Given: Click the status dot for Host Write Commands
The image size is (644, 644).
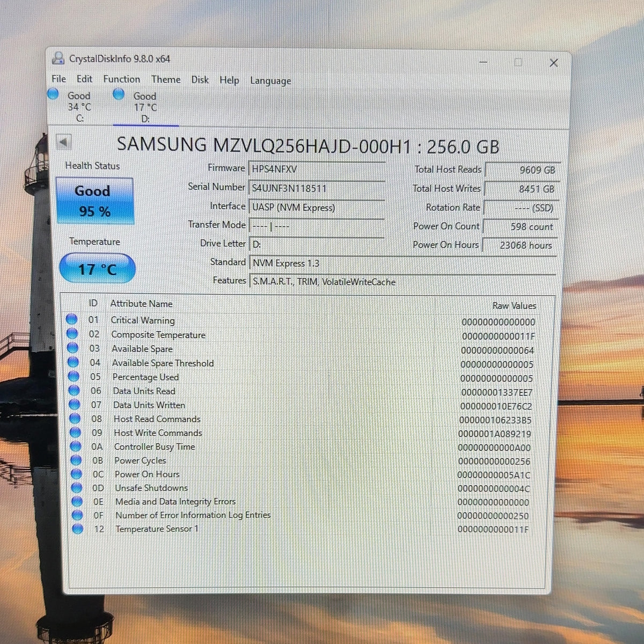Looking at the screenshot, I should (x=75, y=432).
